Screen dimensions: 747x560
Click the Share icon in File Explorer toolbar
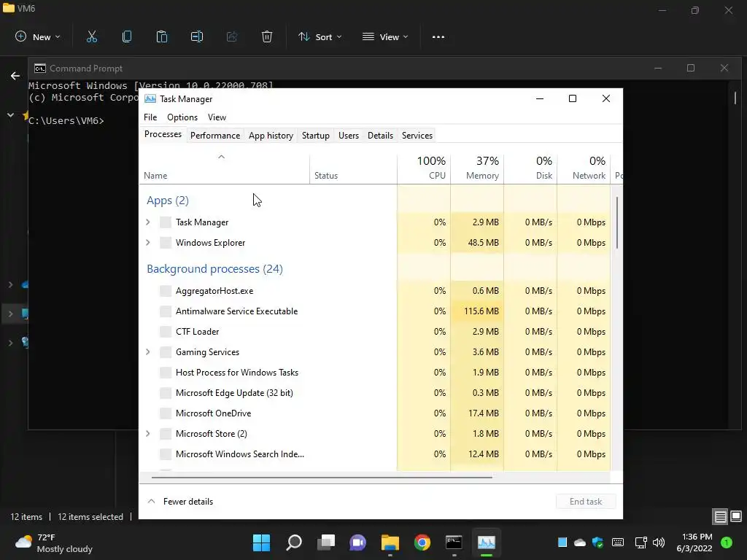[232, 36]
